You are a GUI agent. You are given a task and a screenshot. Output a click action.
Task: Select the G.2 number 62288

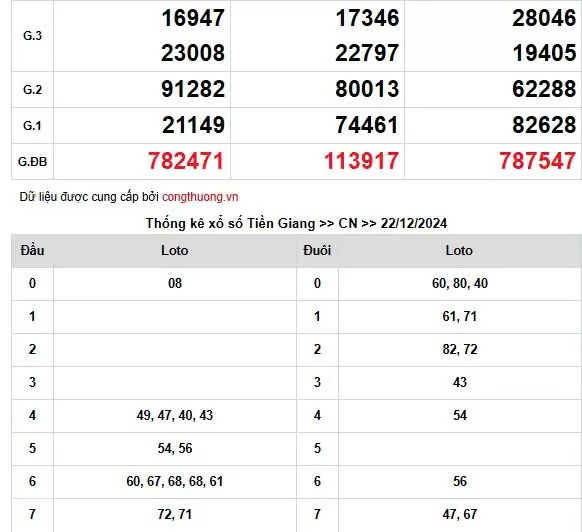[x=544, y=89]
